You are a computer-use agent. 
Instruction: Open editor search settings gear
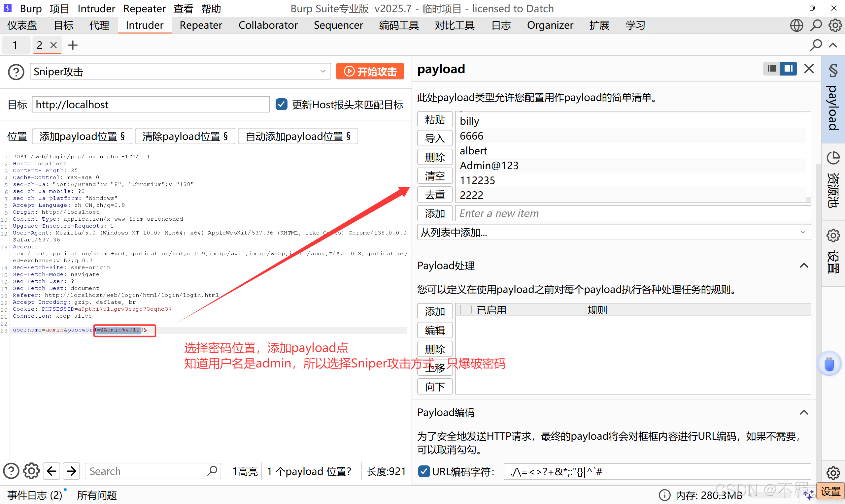coord(31,471)
